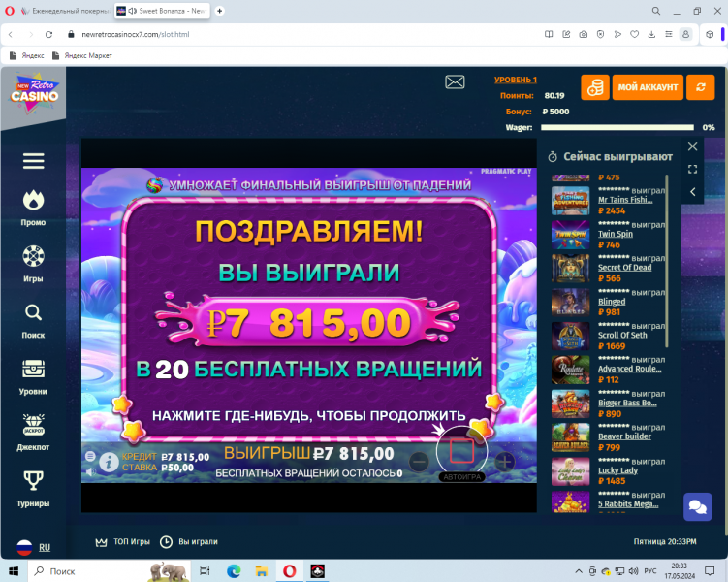Open the Bigger Bass Bo... game link
The image size is (728, 582).
627,403
